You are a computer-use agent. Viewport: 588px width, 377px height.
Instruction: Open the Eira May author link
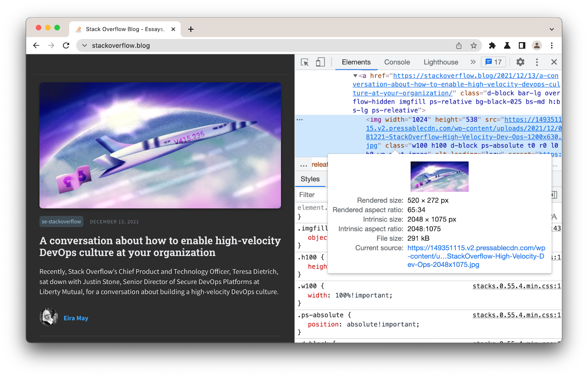tap(76, 318)
